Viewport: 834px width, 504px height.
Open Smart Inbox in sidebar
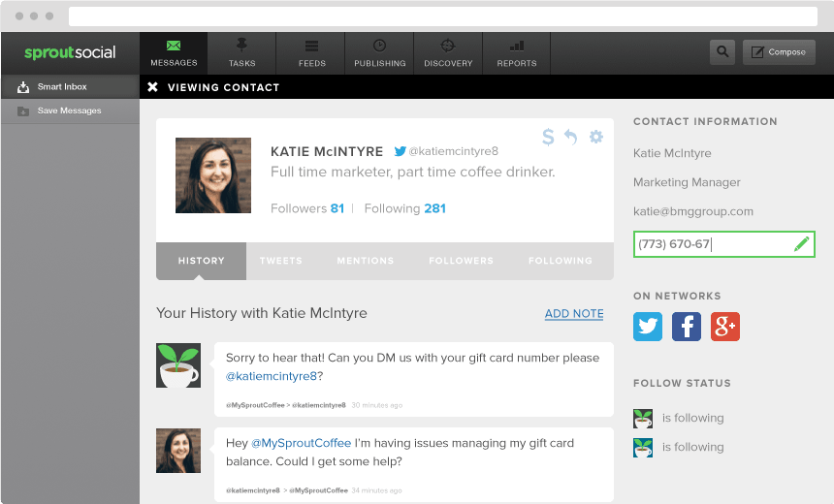click(70, 86)
